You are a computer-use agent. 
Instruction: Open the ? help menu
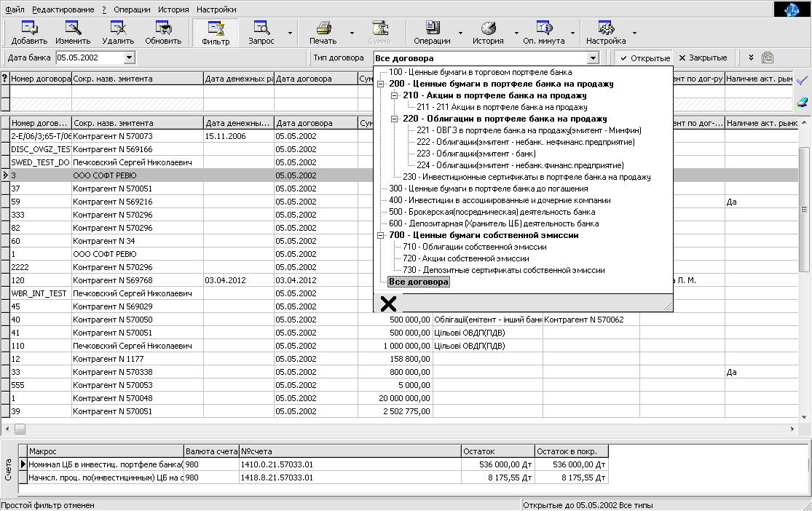coord(104,9)
